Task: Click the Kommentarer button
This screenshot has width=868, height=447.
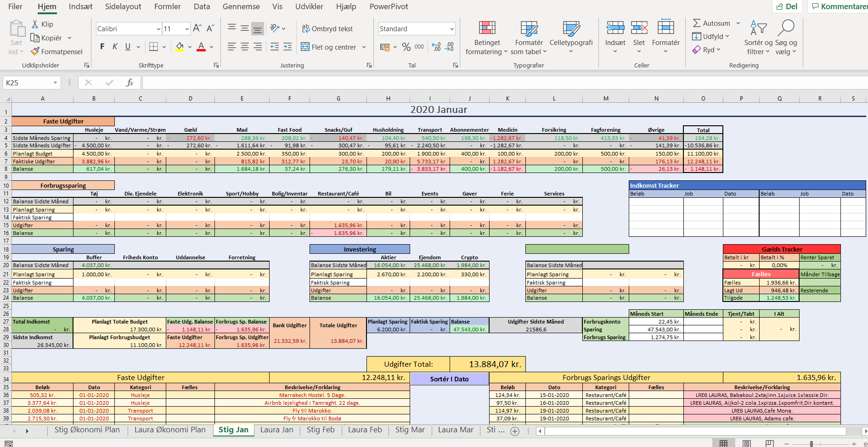Action: coord(839,6)
